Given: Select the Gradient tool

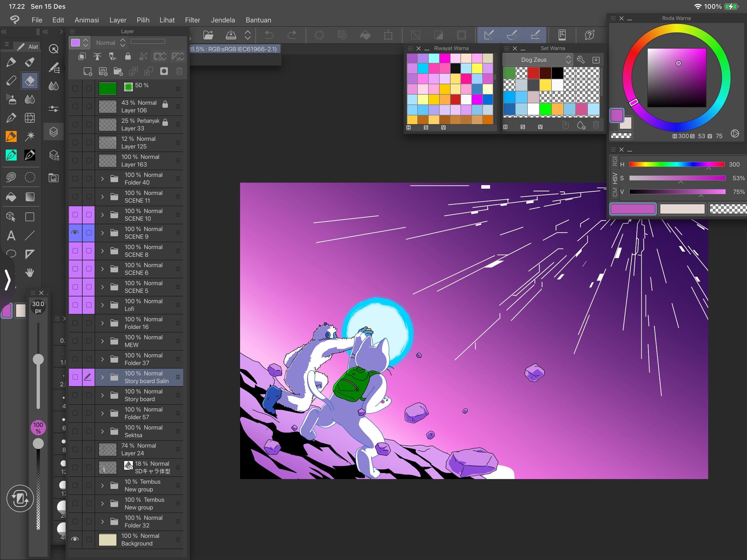Looking at the screenshot, I should tap(30, 197).
